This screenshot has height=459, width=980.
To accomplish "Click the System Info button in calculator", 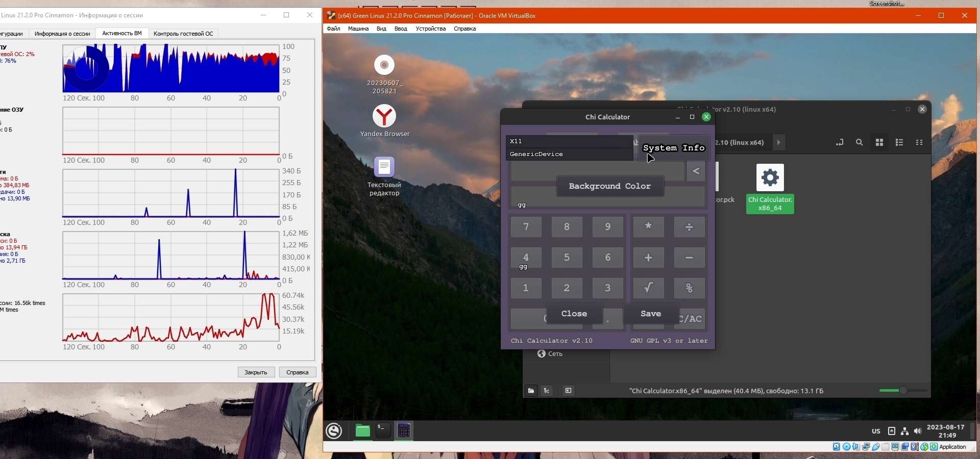I will (x=674, y=148).
